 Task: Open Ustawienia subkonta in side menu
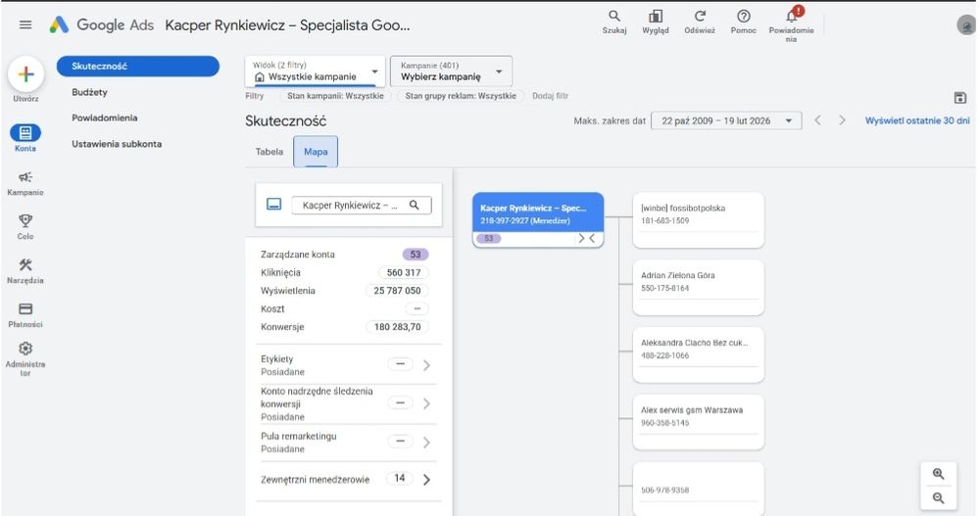117,144
